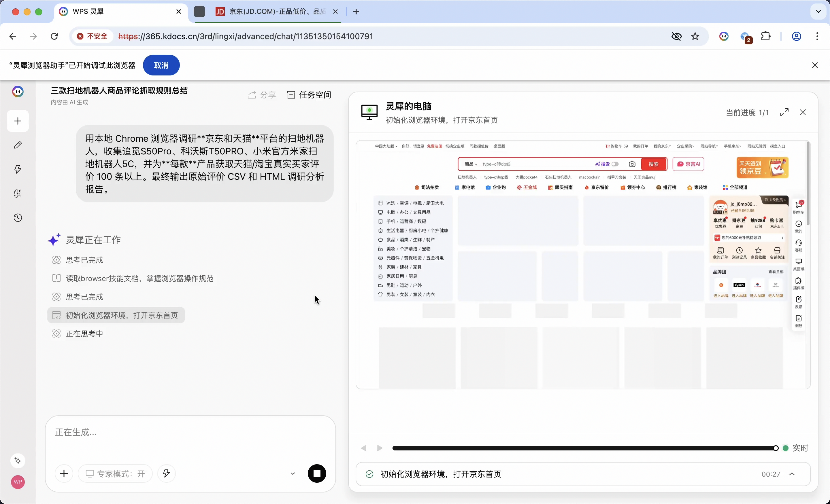
Task: Open 我的京东 dropdown in JD top bar
Action: tap(662, 146)
